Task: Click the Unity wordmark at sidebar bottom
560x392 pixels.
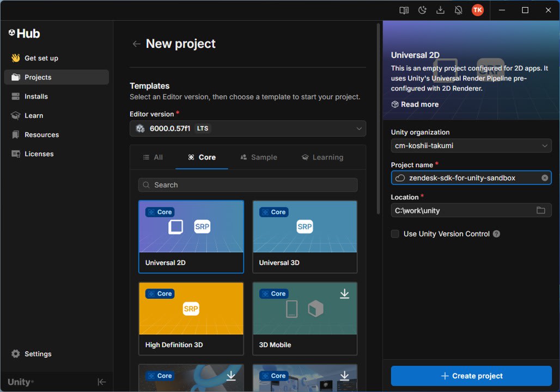Action: click(20, 382)
